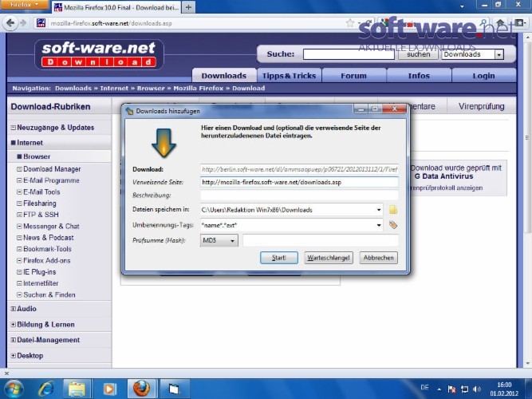Click the renaming tags icon in dialog
The height and width of the screenshot is (399, 532).
pos(393,225)
